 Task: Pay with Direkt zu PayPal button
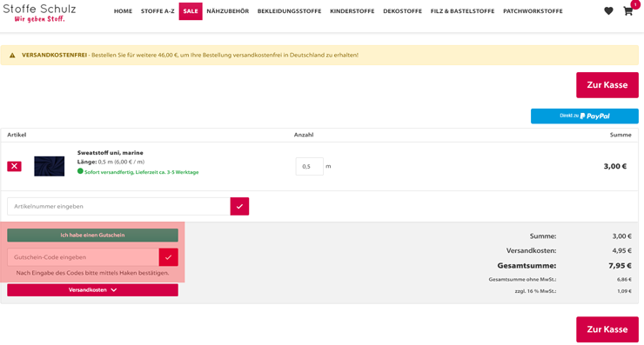585,116
